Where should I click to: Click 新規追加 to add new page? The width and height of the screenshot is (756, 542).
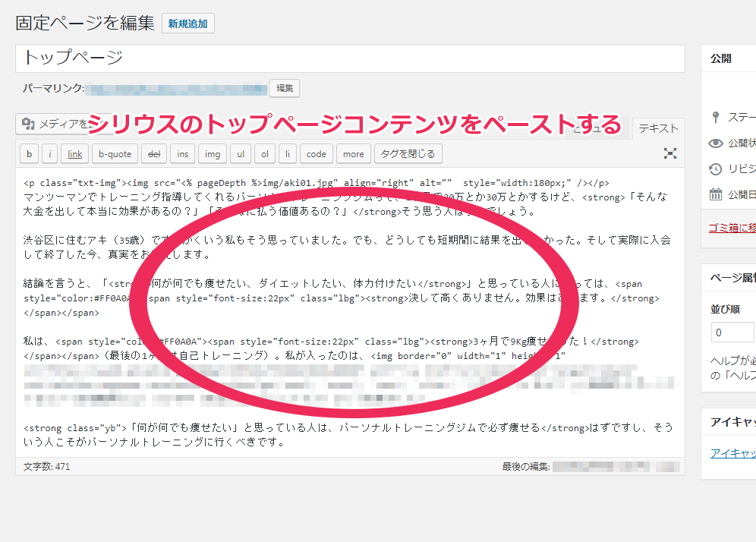click(187, 24)
